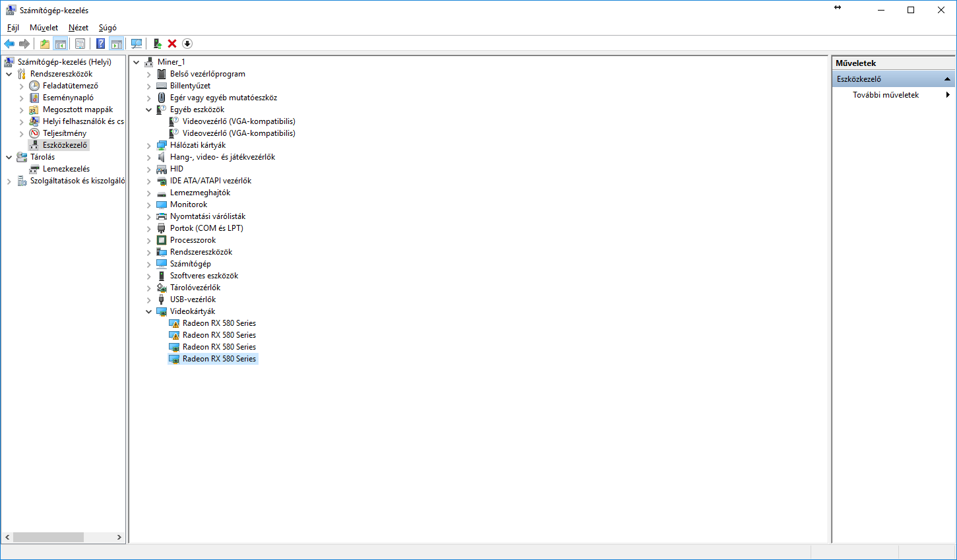Toggle the console tree pane icon
The image size is (957, 560).
(x=61, y=44)
